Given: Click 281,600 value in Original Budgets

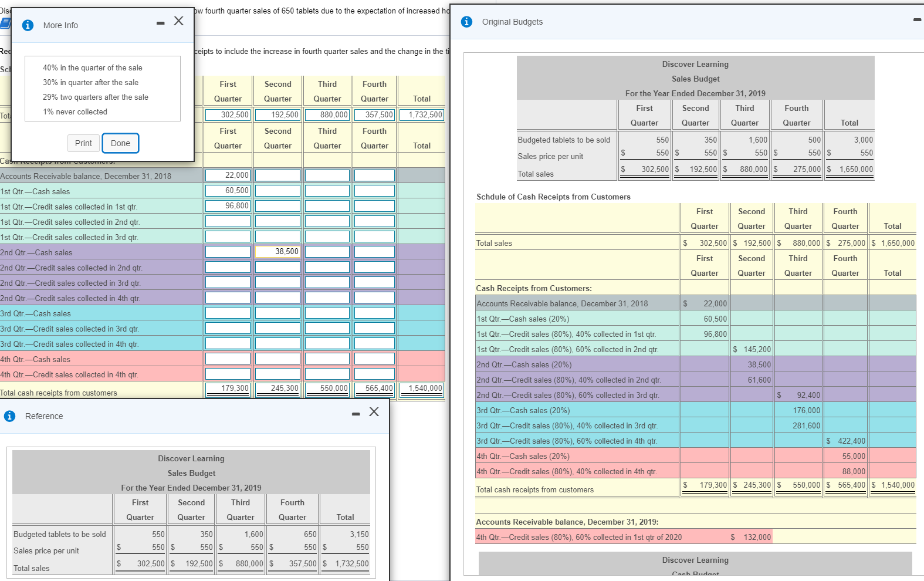Looking at the screenshot, I should pos(806,425).
